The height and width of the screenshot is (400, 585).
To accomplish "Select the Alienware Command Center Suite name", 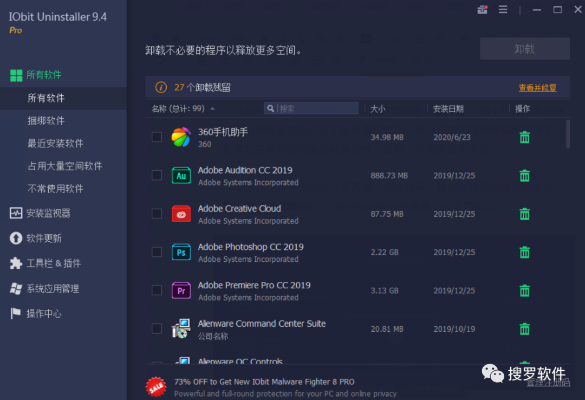I will (x=262, y=324).
